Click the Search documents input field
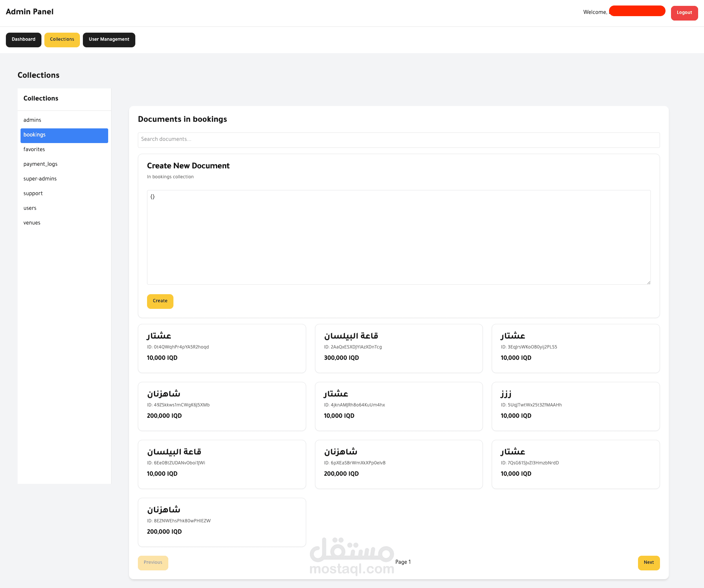The height and width of the screenshot is (588, 704). [x=399, y=140]
